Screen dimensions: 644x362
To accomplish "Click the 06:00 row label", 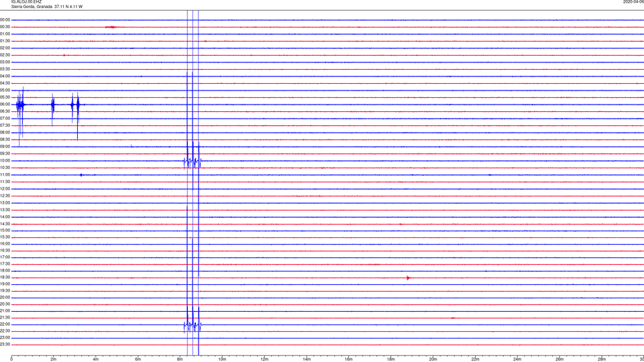I will (x=5, y=105).
